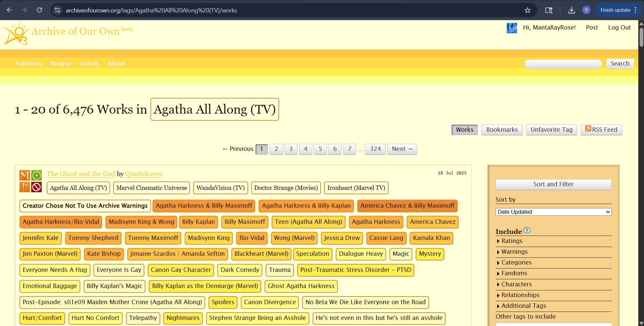Select the Agatha Harkness/Rio Vidal tag

[x=61, y=222]
